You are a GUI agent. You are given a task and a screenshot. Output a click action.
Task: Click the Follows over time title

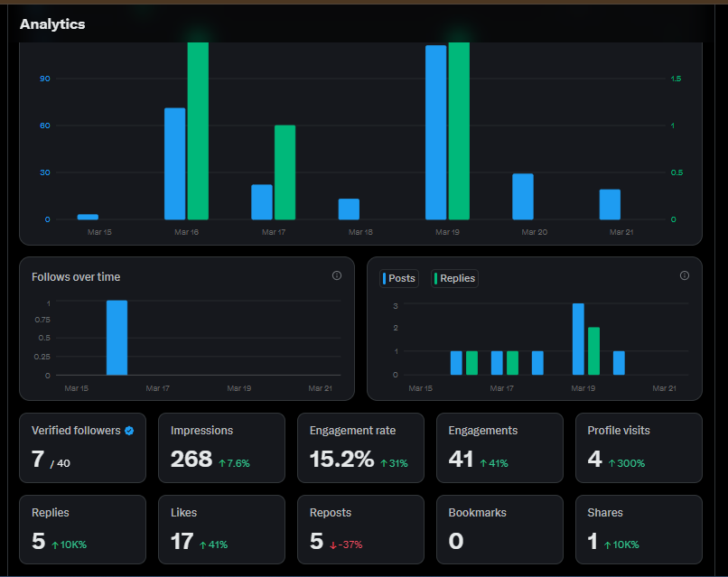[76, 277]
